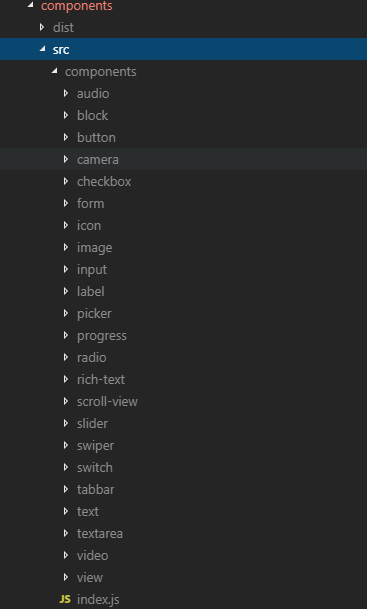
Task: Select the red top-level components folder name
Action: tap(77, 5)
